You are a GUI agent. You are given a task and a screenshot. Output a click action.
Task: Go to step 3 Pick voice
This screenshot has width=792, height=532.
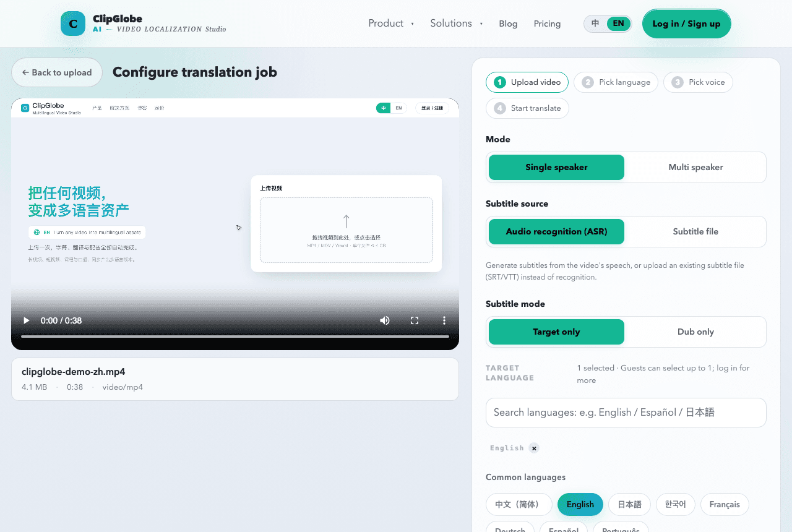pos(698,82)
